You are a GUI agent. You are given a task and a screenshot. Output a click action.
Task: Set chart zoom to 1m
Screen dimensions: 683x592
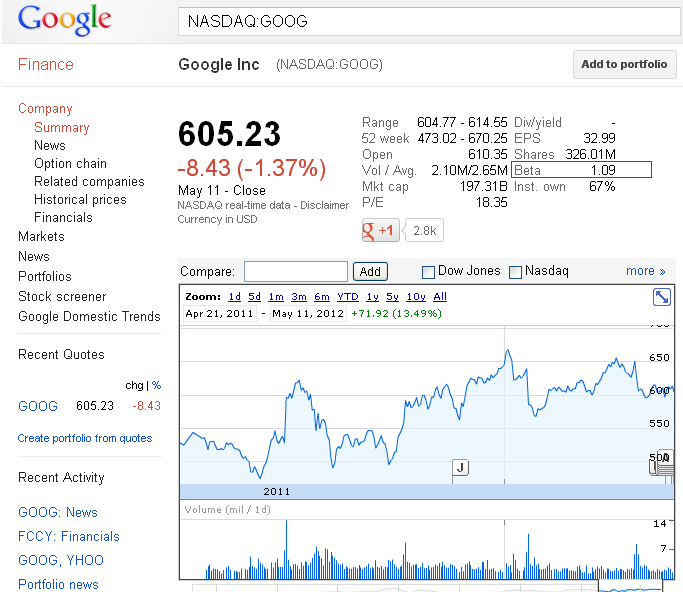click(276, 297)
